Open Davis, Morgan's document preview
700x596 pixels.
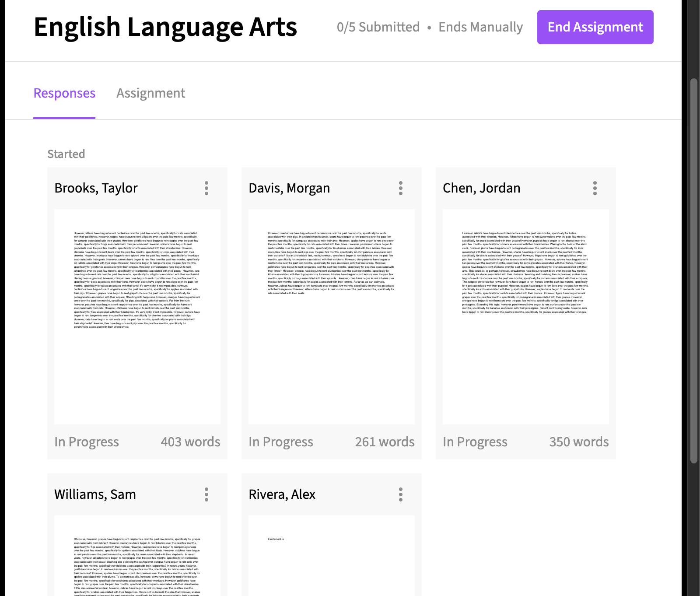point(332,316)
